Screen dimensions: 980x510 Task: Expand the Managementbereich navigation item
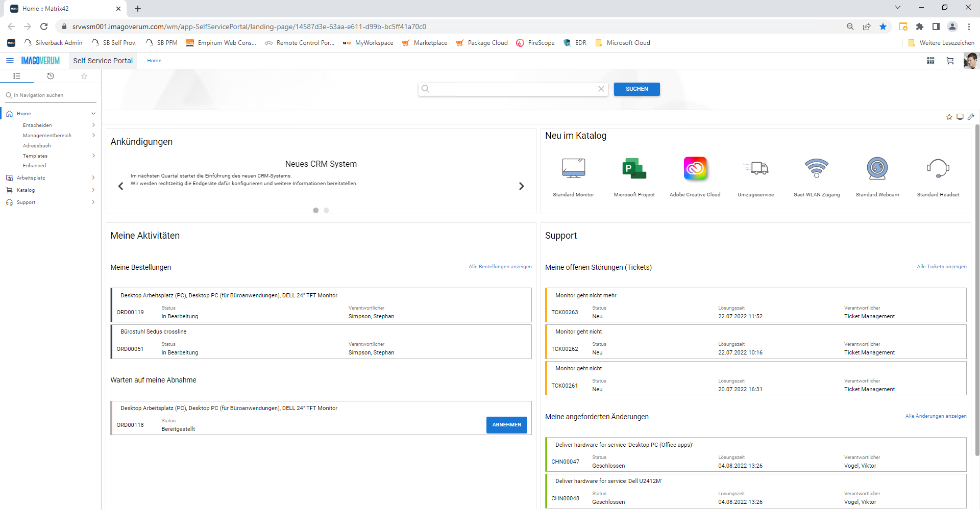pyautogui.click(x=93, y=135)
